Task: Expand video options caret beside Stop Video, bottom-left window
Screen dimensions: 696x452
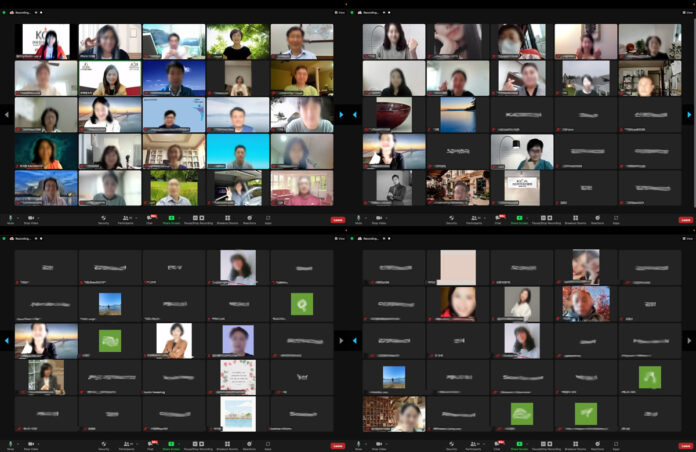Action: click(x=40, y=443)
